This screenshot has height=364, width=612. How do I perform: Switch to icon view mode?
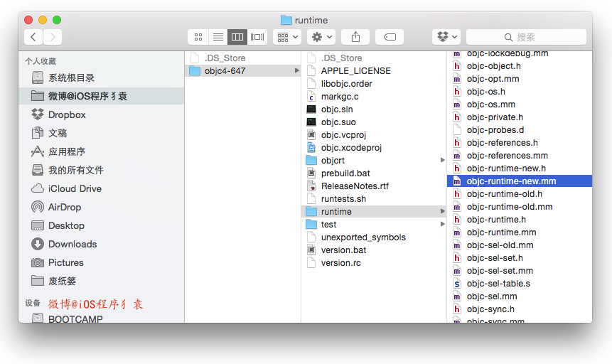[198, 37]
